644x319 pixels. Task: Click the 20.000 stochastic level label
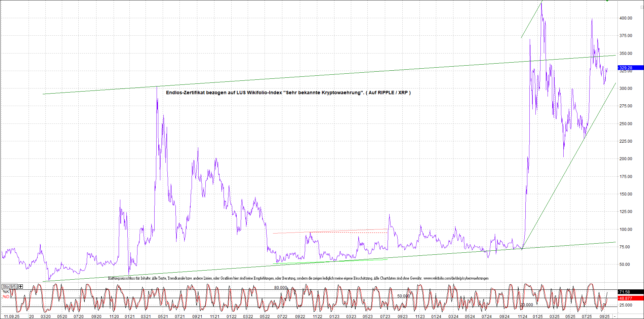point(527,305)
